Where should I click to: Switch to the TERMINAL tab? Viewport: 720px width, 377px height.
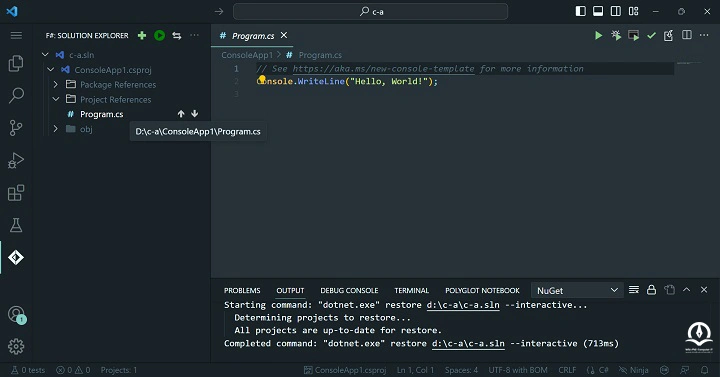point(411,290)
